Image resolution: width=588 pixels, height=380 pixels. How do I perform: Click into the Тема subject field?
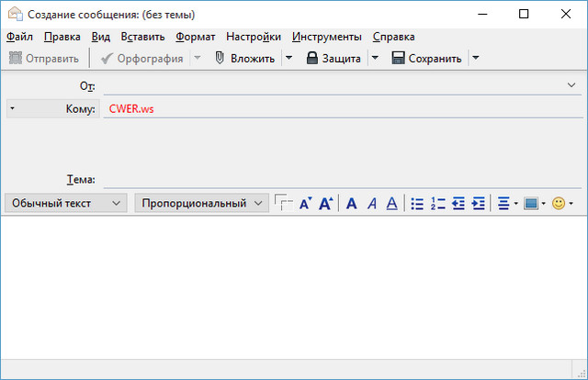pos(343,179)
